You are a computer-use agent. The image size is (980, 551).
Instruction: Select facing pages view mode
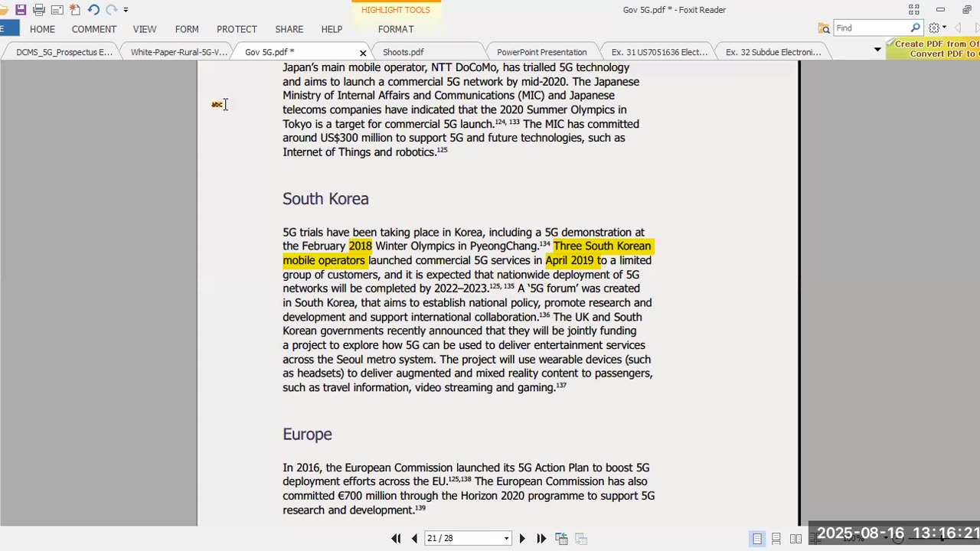pos(795,539)
